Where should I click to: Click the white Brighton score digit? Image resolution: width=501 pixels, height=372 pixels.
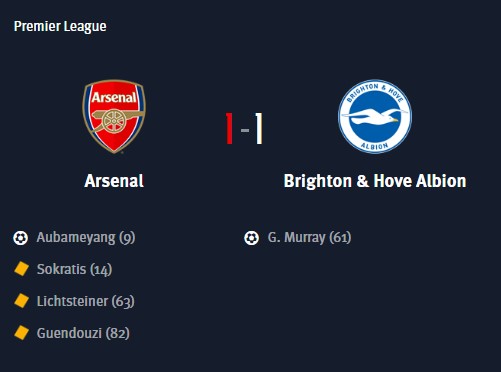(x=259, y=128)
